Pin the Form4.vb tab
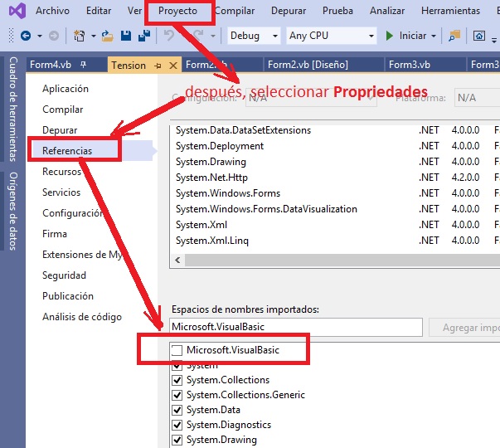Screen dimensions: 500x448 coord(83,65)
